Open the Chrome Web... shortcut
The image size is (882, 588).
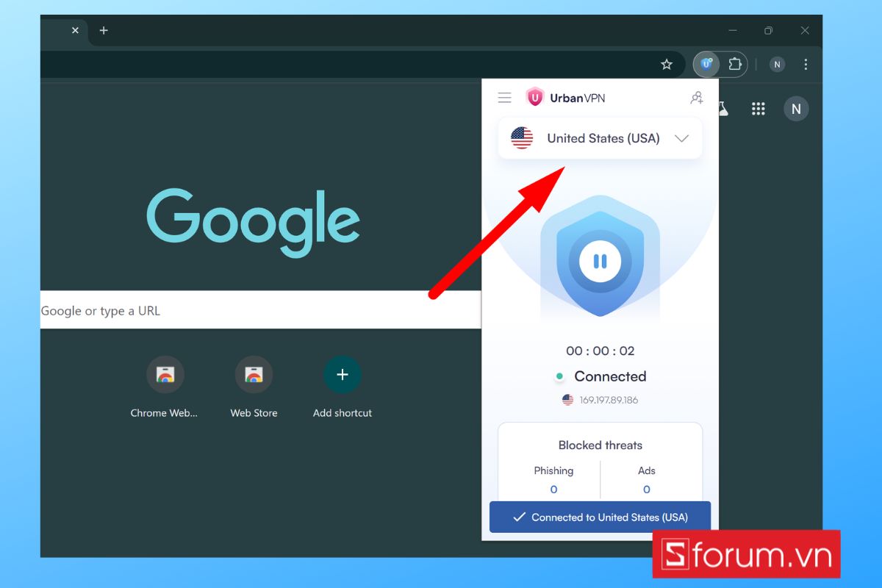point(165,388)
